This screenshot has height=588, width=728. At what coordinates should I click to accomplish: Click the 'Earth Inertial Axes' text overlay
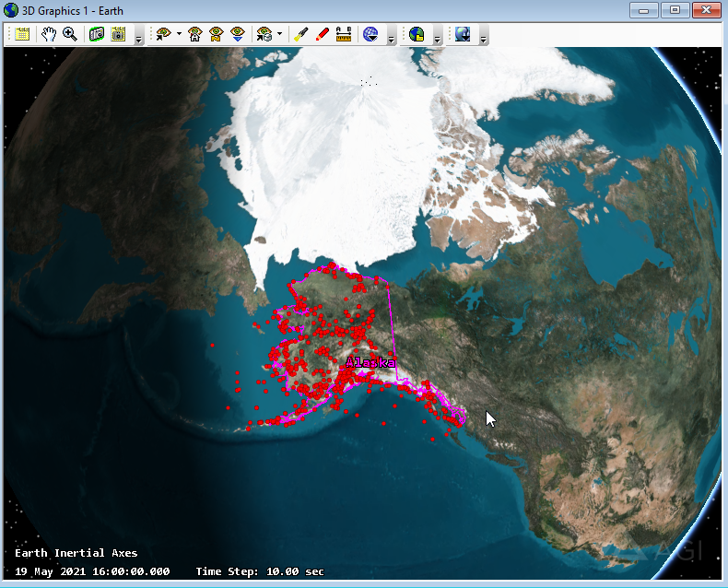[76, 553]
